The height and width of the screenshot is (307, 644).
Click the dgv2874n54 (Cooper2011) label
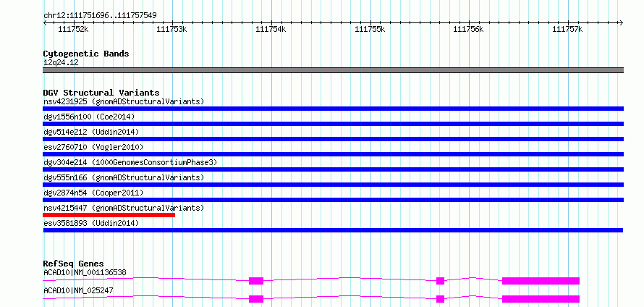(x=93, y=193)
